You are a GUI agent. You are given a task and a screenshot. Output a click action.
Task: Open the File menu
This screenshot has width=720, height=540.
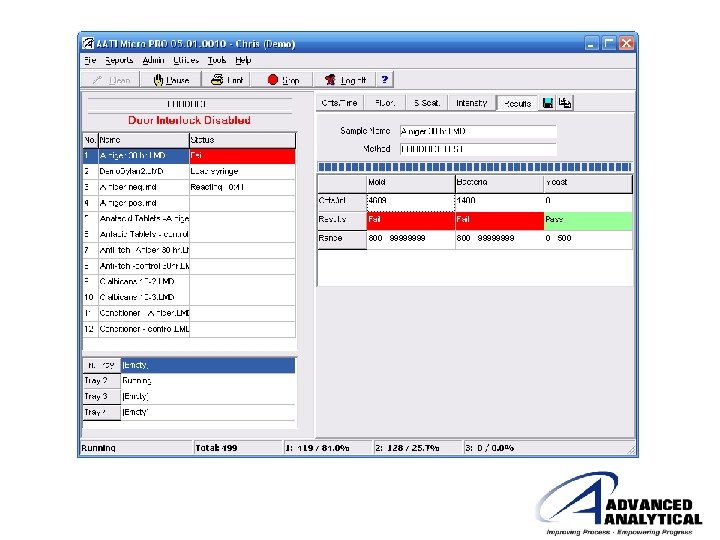pos(90,60)
